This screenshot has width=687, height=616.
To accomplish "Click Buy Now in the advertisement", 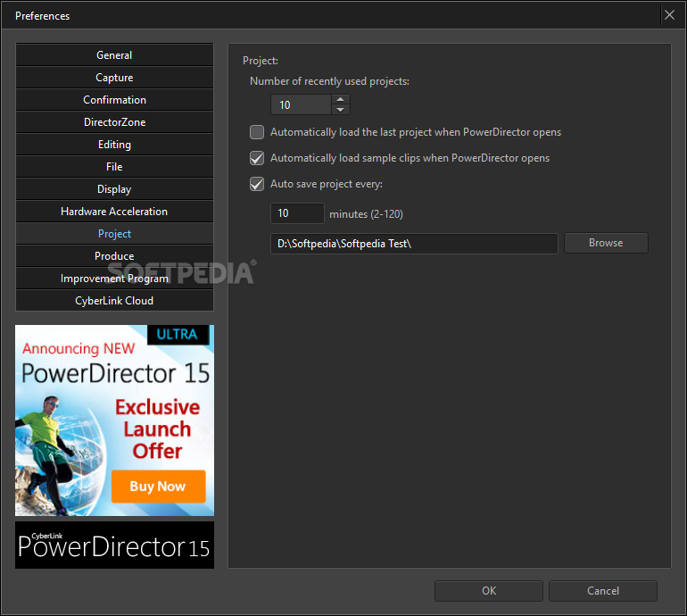I will 158,487.
